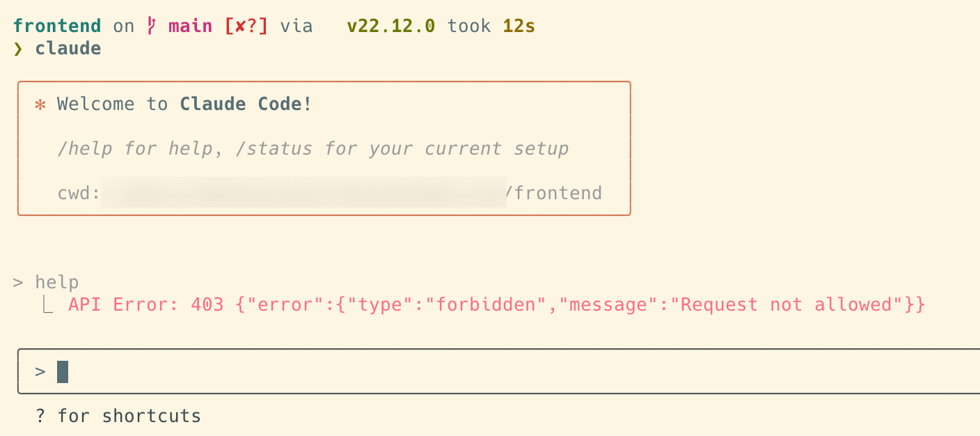Click the 'main' branch name
The height and width of the screenshot is (436, 980).
click(191, 26)
